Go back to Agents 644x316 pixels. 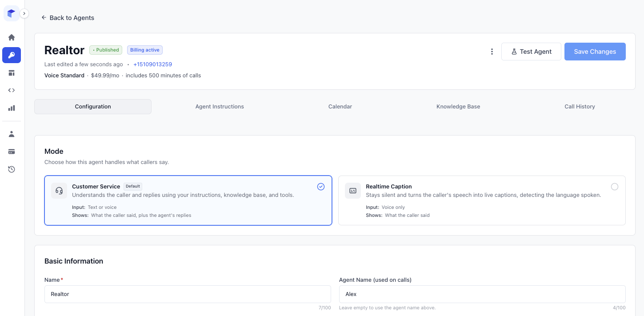point(68,18)
